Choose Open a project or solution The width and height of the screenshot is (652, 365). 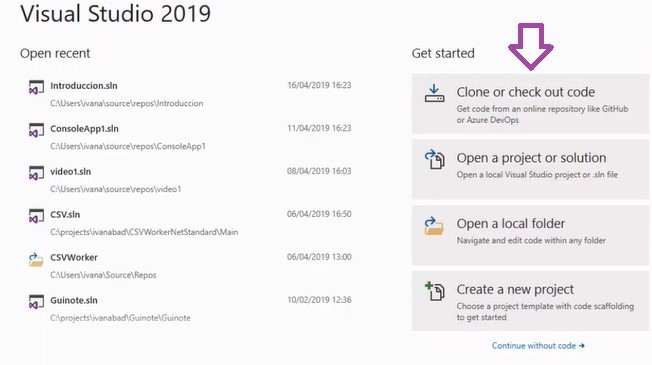(x=530, y=169)
